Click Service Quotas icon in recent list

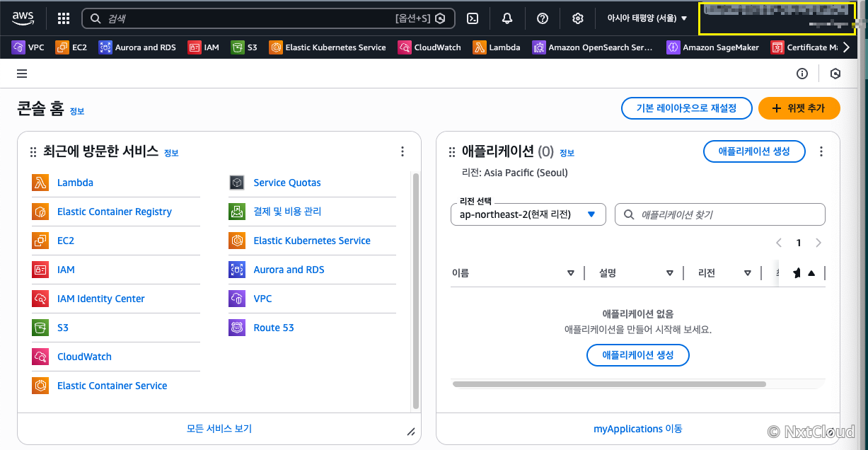click(237, 183)
